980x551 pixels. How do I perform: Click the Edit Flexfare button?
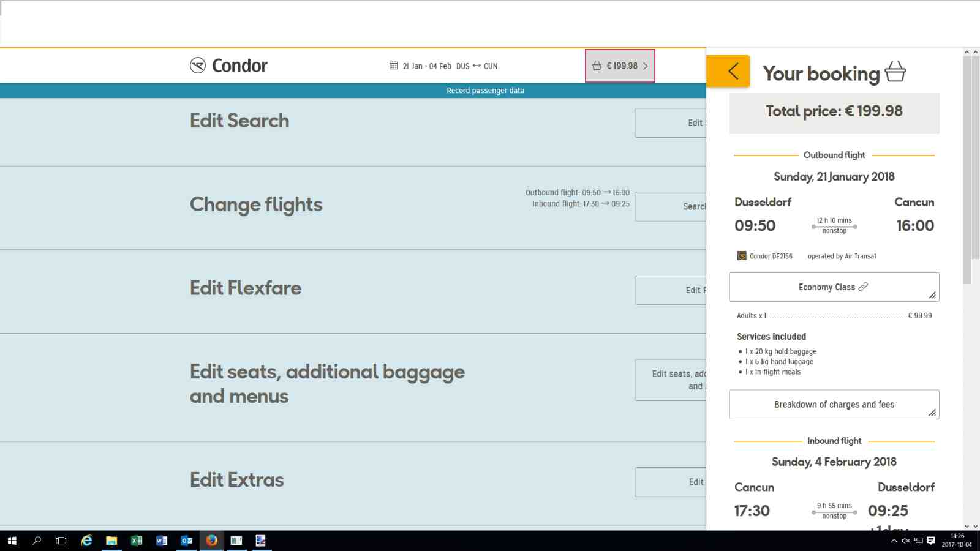pos(671,290)
